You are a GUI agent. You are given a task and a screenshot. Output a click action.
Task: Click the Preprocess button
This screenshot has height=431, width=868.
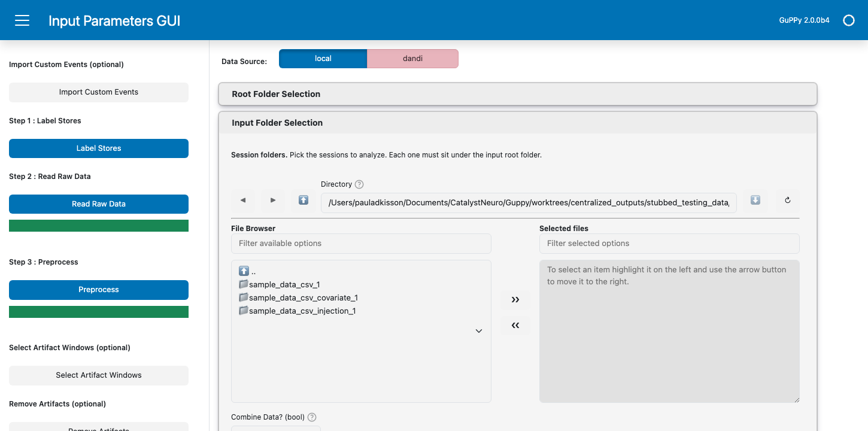pyautogui.click(x=99, y=290)
